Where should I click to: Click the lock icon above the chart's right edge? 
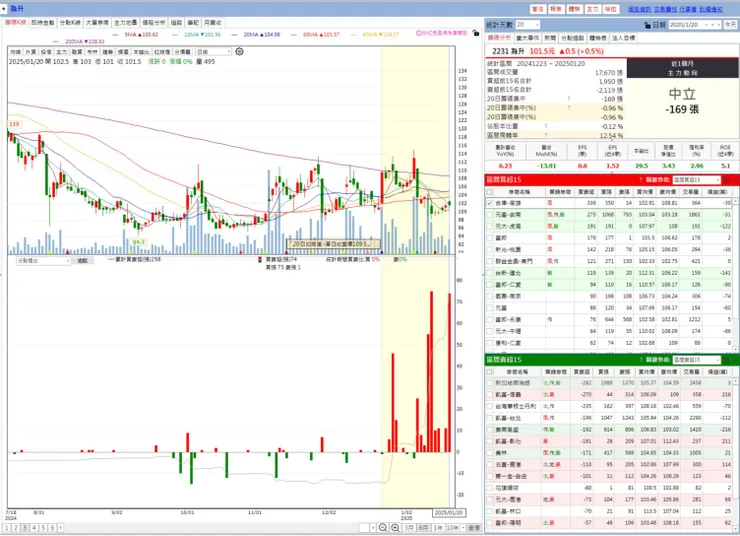click(x=476, y=33)
